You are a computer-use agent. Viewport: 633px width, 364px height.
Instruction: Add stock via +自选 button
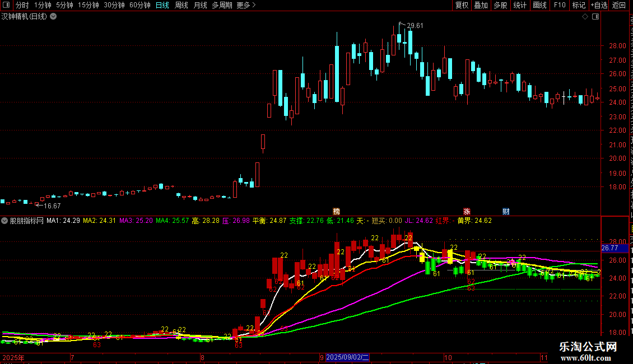point(599,5)
